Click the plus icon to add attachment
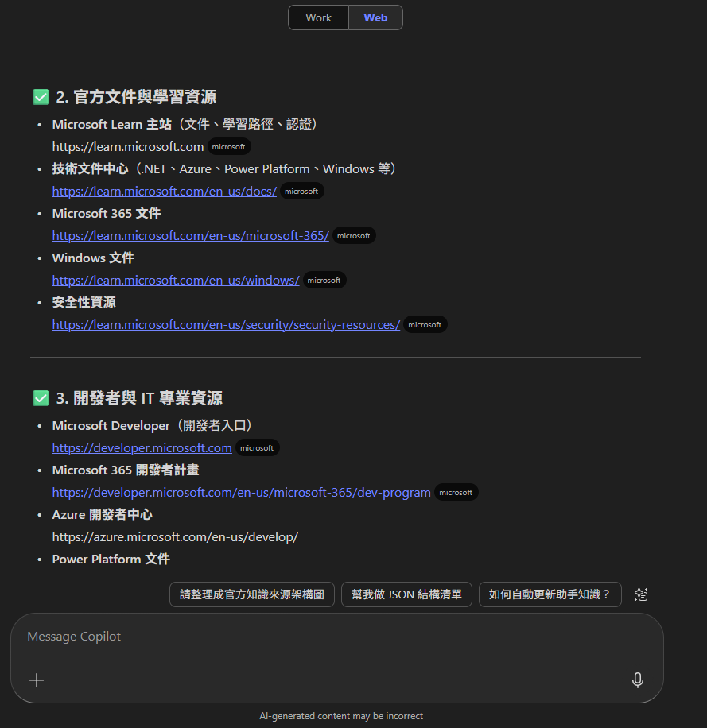The image size is (707, 728). (37, 680)
